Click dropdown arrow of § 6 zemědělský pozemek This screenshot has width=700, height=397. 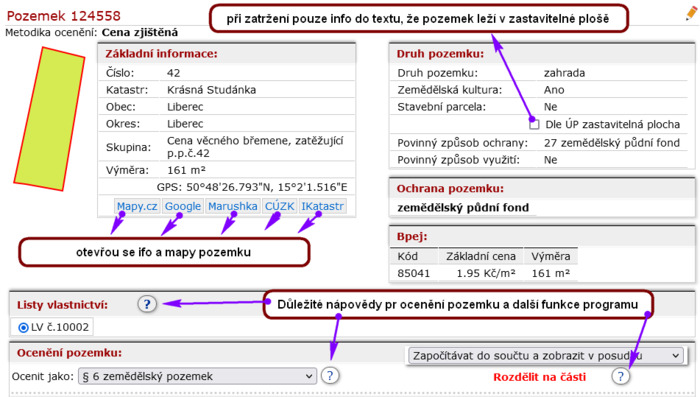308,376
